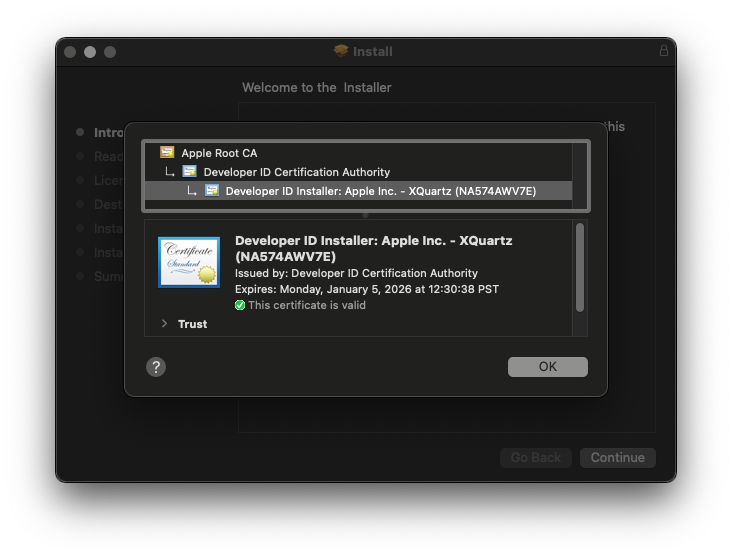
Task: Click the green valid certificate checkmark icon
Action: point(240,305)
